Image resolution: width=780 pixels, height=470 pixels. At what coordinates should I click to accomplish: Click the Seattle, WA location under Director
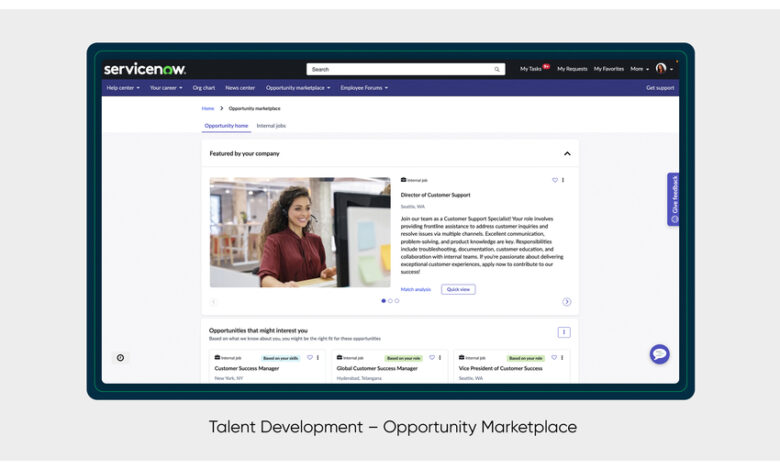[413, 206]
